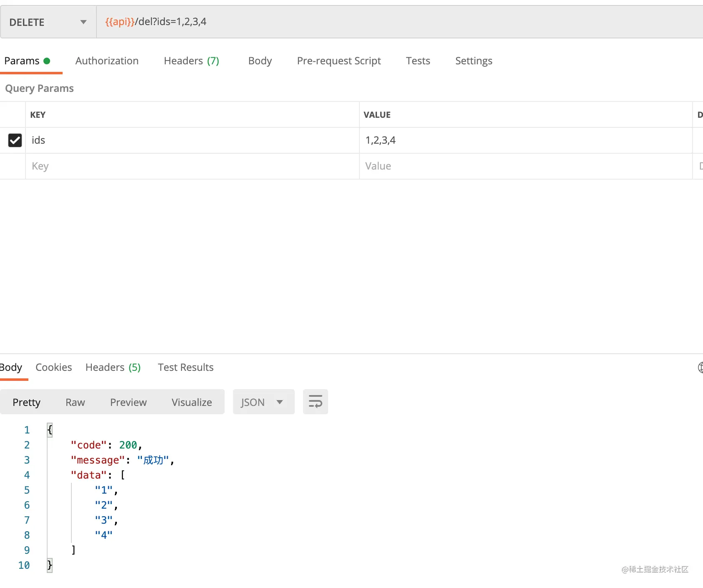The width and height of the screenshot is (703, 588).
Task: Edit the ids value field 1,2,3,4
Action: click(526, 140)
